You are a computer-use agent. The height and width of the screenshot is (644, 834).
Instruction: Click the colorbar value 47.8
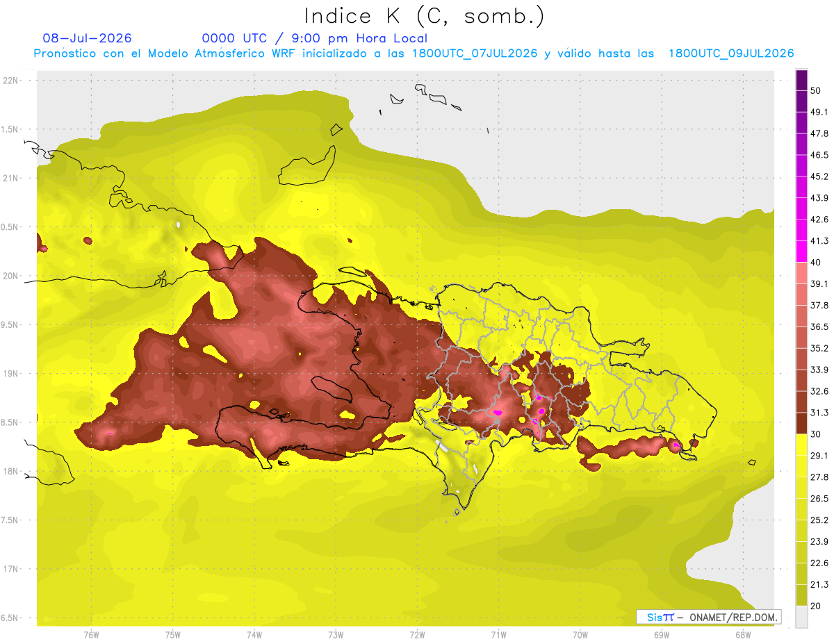tap(819, 133)
